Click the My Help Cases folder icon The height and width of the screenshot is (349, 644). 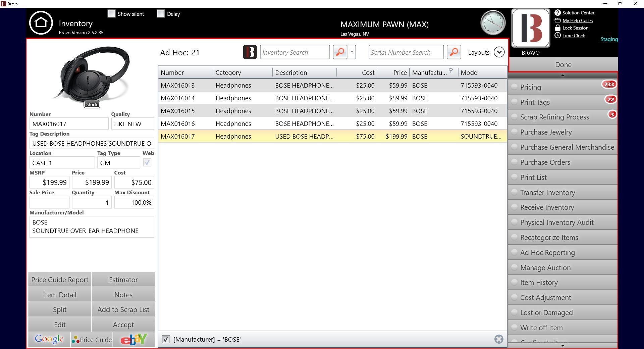point(557,20)
